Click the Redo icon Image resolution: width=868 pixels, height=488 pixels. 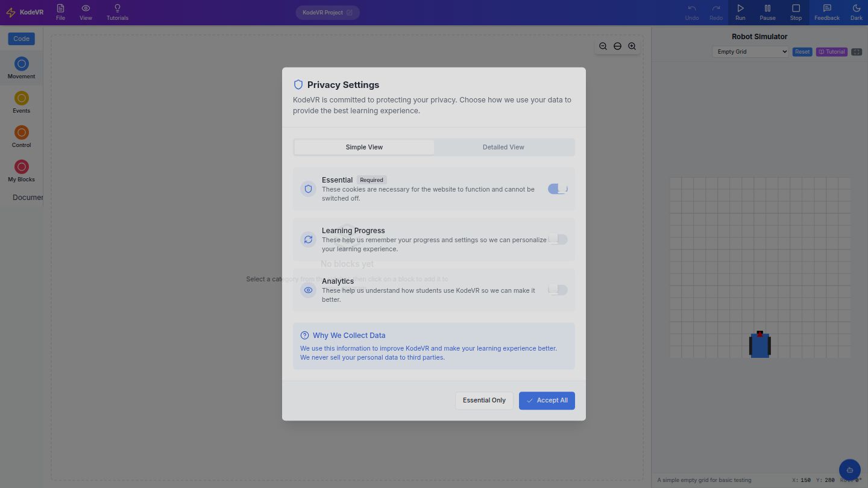coord(716,8)
